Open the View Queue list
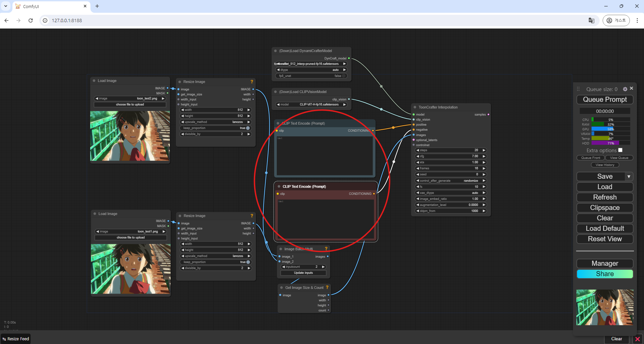644x344 pixels. 619,158
